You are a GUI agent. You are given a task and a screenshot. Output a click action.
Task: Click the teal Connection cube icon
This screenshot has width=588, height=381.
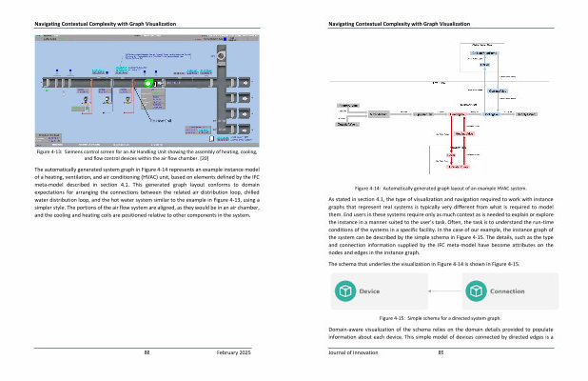pyautogui.click(x=475, y=291)
